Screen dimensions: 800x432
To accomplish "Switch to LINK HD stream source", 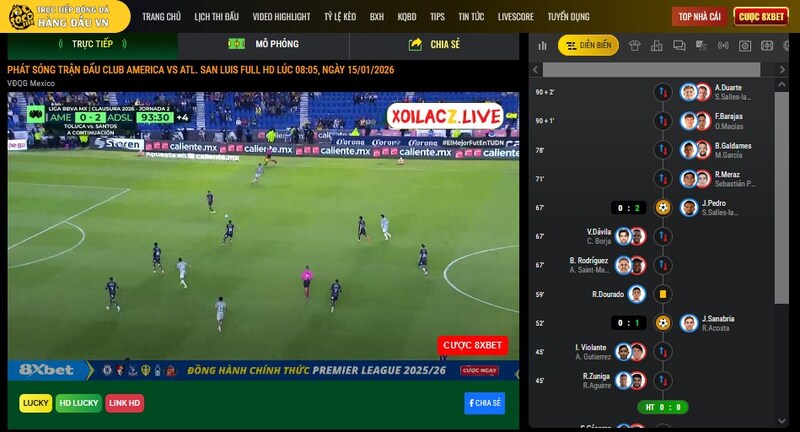I will coord(125,403).
